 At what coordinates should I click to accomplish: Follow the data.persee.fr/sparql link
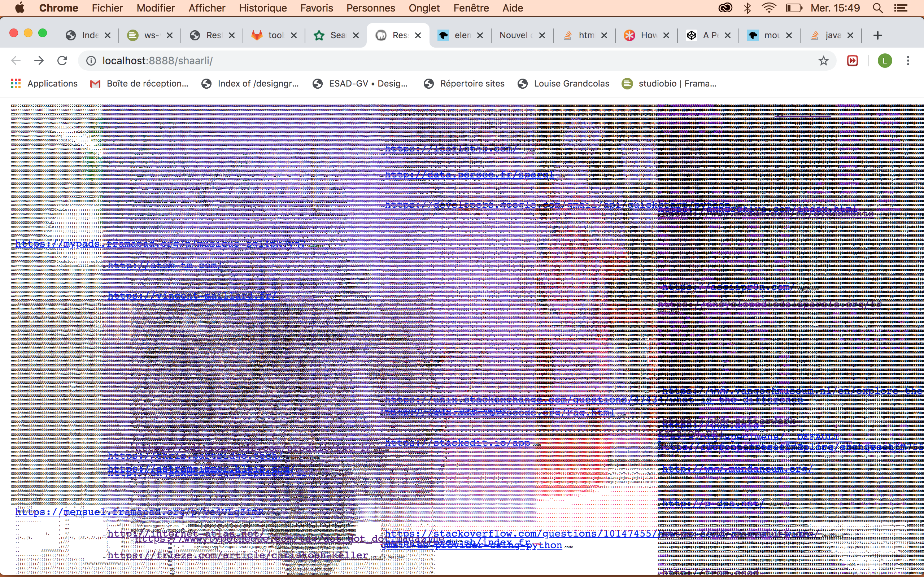click(x=469, y=175)
